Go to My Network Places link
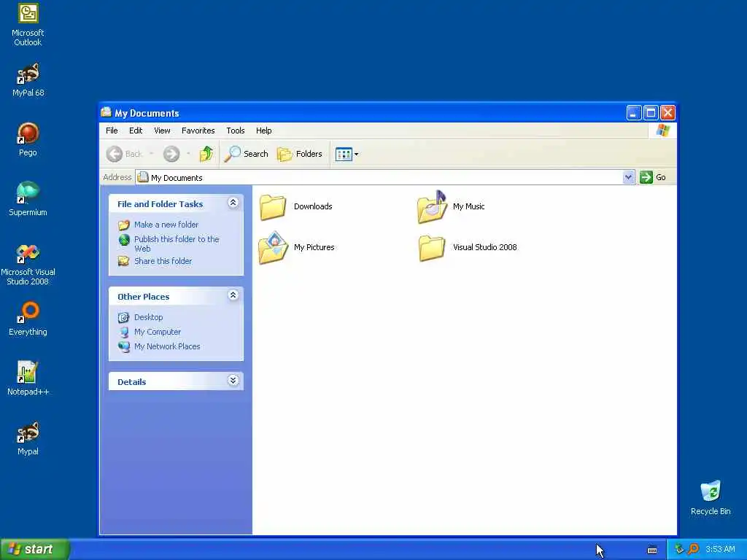747x560 pixels. (167, 346)
